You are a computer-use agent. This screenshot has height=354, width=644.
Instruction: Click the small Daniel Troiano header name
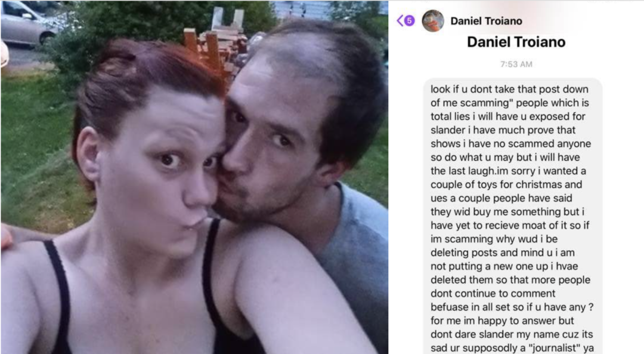487,21
